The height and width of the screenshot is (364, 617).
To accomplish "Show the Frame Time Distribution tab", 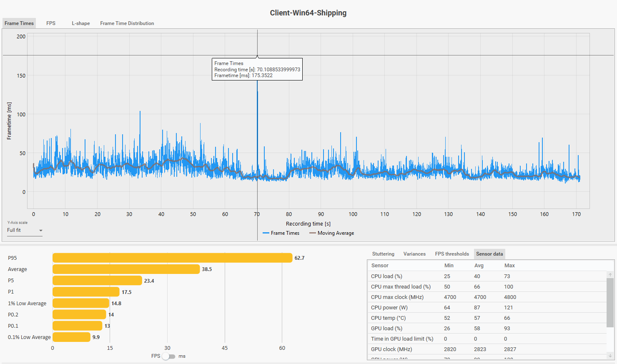I will click(x=127, y=23).
